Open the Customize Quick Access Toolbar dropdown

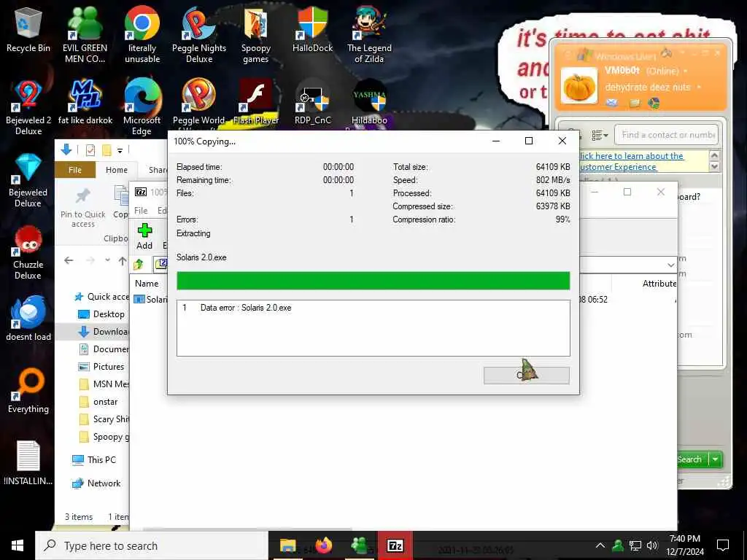click(120, 150)
